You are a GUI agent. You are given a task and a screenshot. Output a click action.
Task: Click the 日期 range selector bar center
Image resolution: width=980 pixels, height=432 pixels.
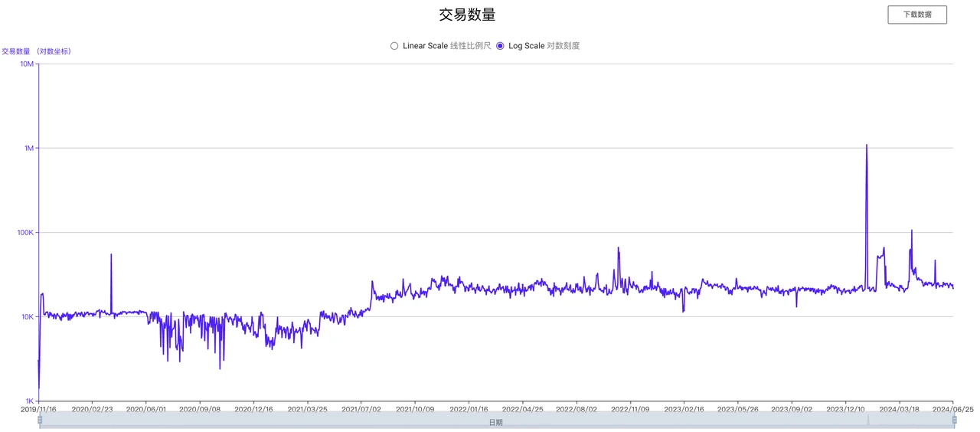coord(496,422)
